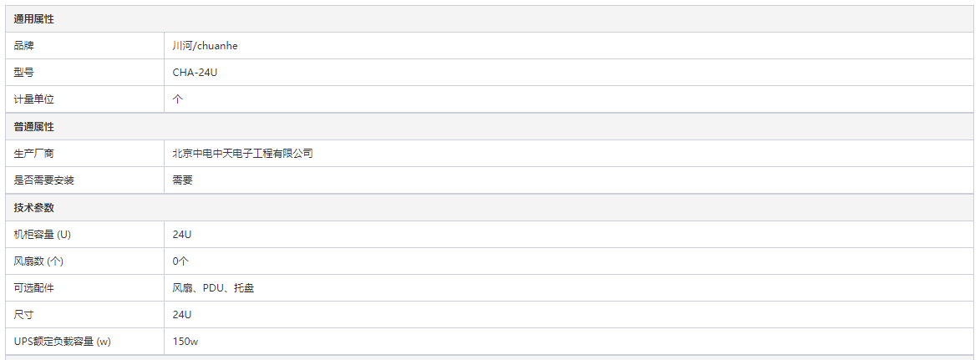
Task: Select the 生产厂商 label cell
Action: tap(85, 153)
